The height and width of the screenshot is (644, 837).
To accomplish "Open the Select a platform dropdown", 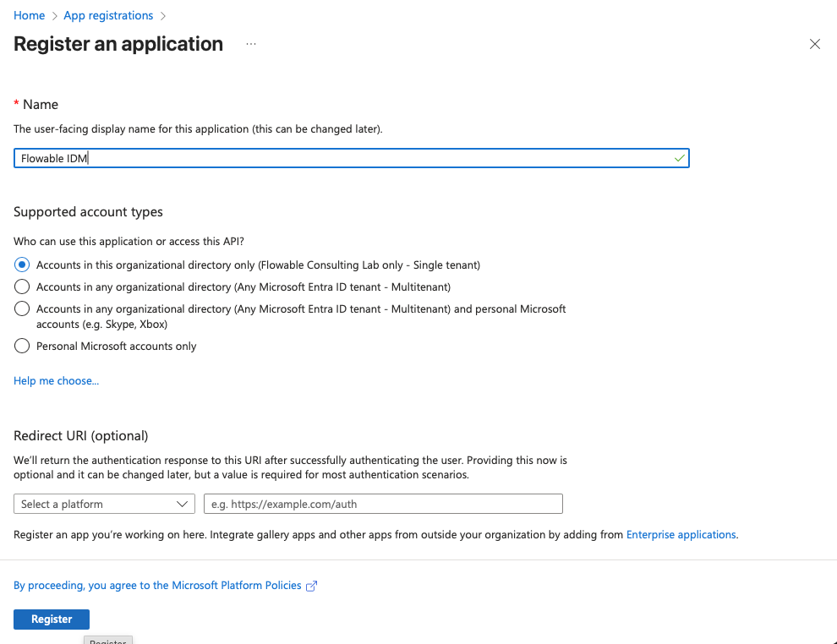I will click(x=105, y=504).
